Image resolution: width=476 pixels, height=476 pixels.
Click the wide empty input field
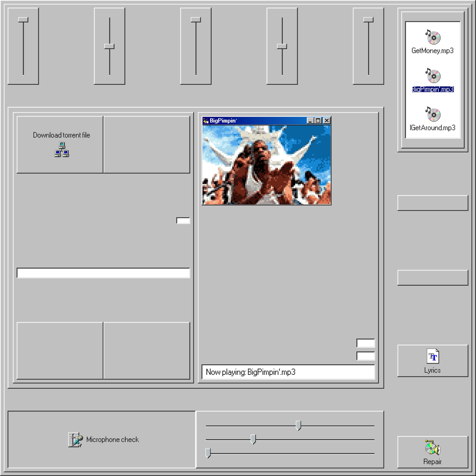tap(103, 273)
